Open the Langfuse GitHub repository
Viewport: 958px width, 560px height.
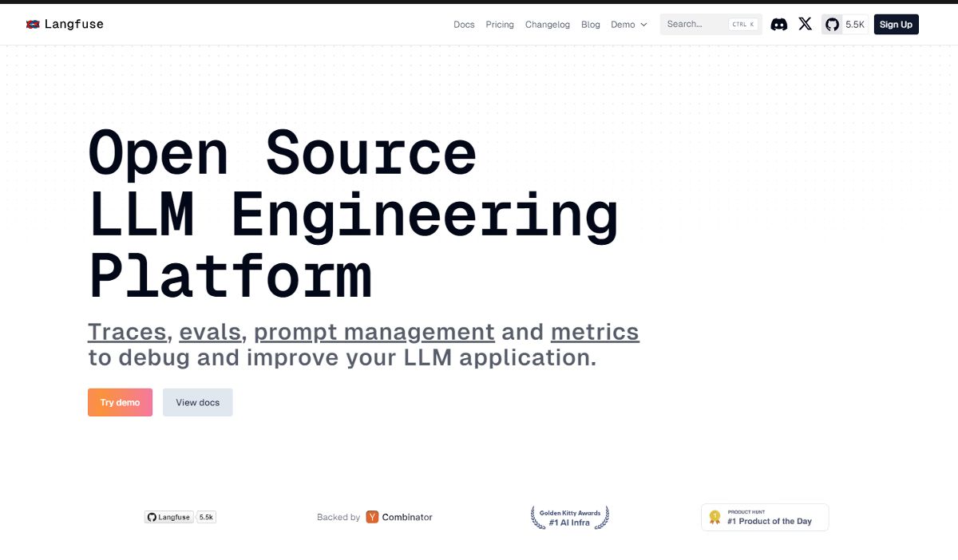tap(832, 24)
